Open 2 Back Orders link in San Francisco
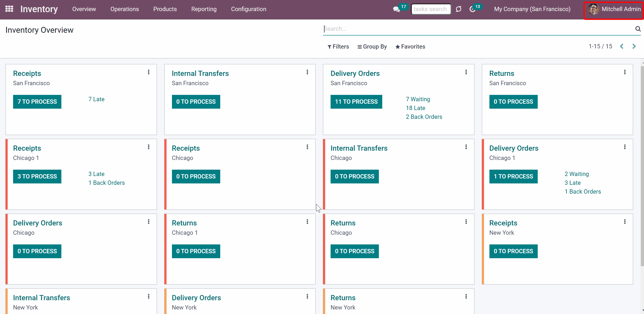644x314 pixels. (424, 117)
